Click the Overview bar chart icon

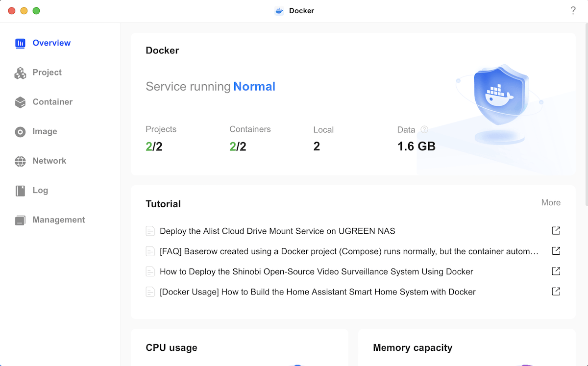pos(20,43)
